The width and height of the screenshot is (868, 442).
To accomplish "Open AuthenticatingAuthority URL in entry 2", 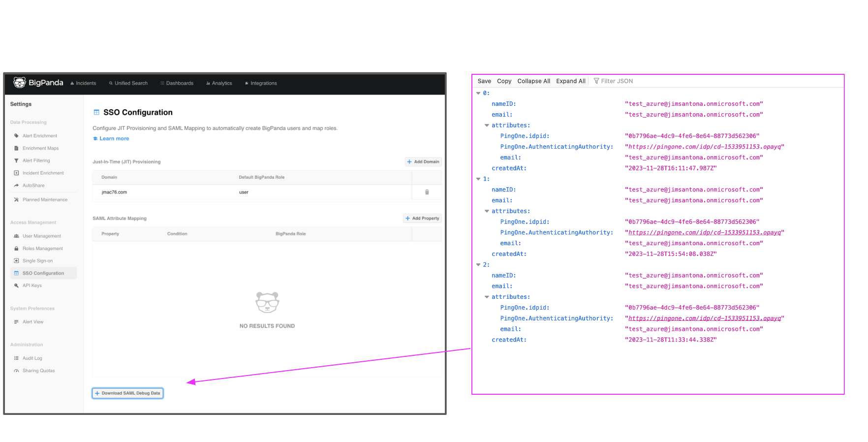I will click(x=704, y=318).
